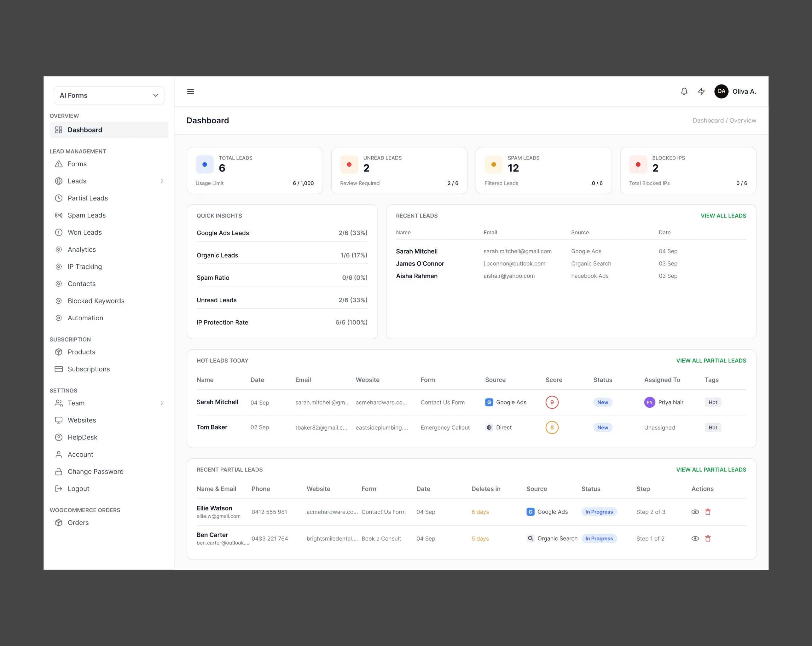Screen dimensions: 812x646
Task: Open Websites settings
Action: [109, 420]
